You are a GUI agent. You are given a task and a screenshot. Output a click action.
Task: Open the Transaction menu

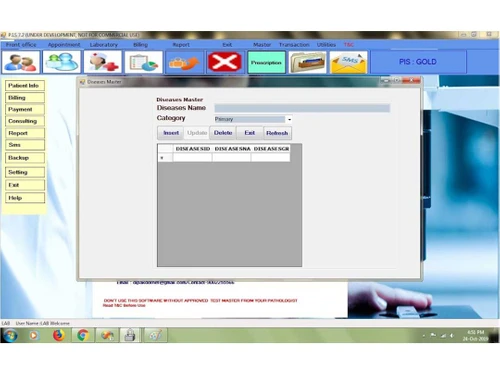coord(294,44)
